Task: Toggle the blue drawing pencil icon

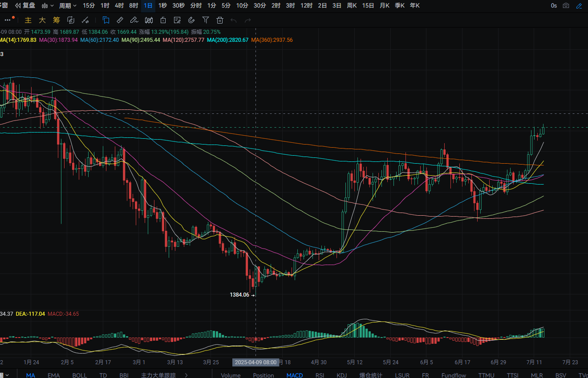Action: pos(579,6)
